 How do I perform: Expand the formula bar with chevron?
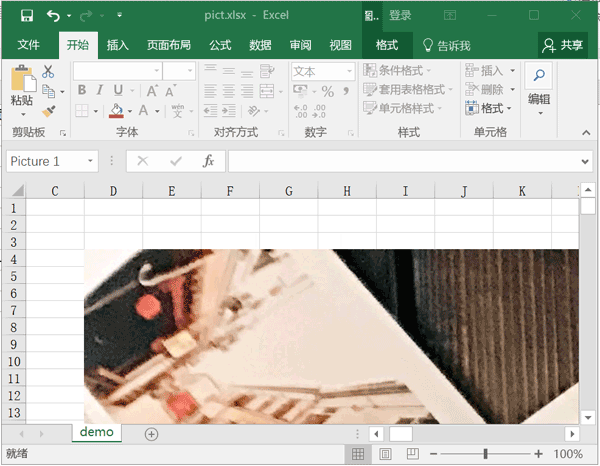[x=585, y=161]
